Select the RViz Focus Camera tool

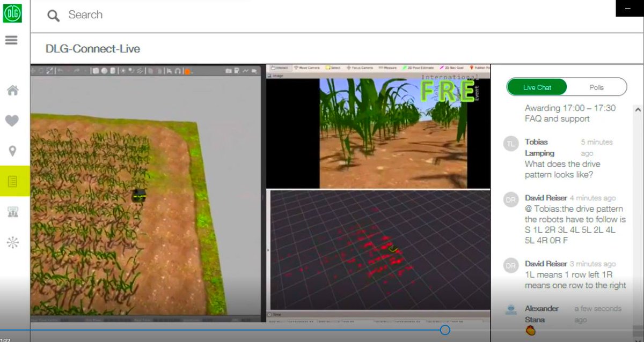(360, 68)
